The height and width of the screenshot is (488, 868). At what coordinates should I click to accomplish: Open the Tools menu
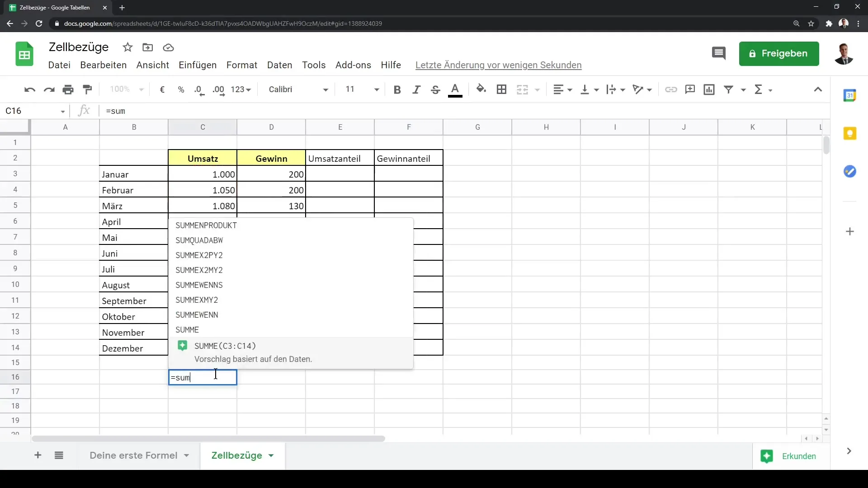[314, 65]
